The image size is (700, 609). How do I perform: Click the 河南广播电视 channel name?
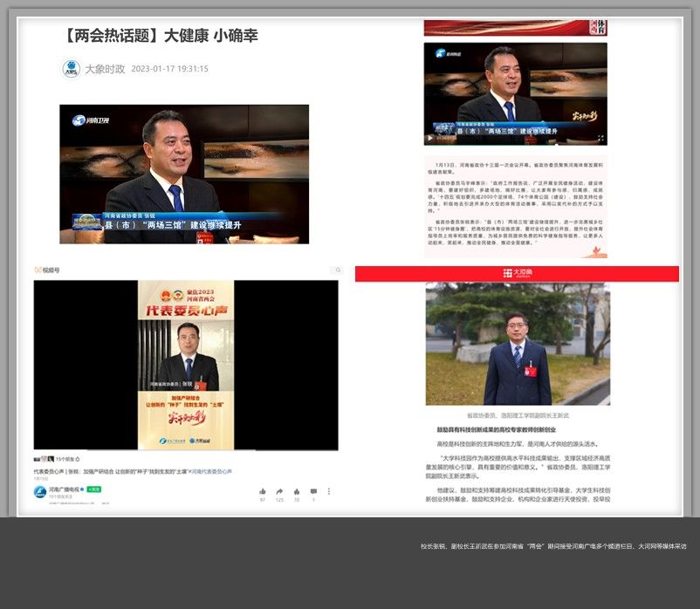click(x=64, y=489)
